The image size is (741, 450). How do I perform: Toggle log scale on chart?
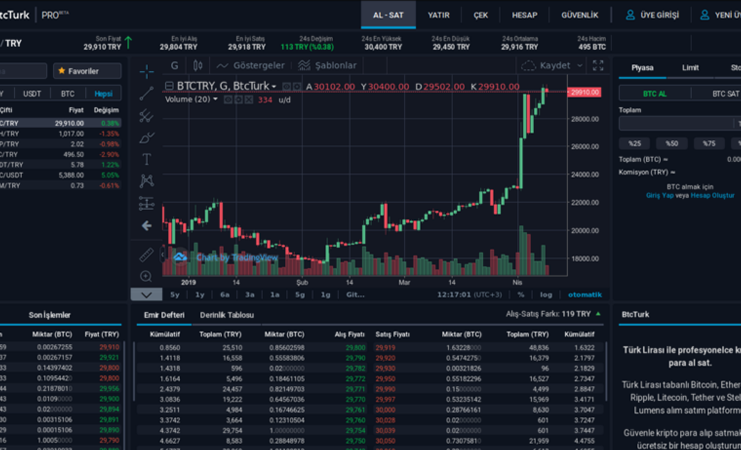pos(546,294)
